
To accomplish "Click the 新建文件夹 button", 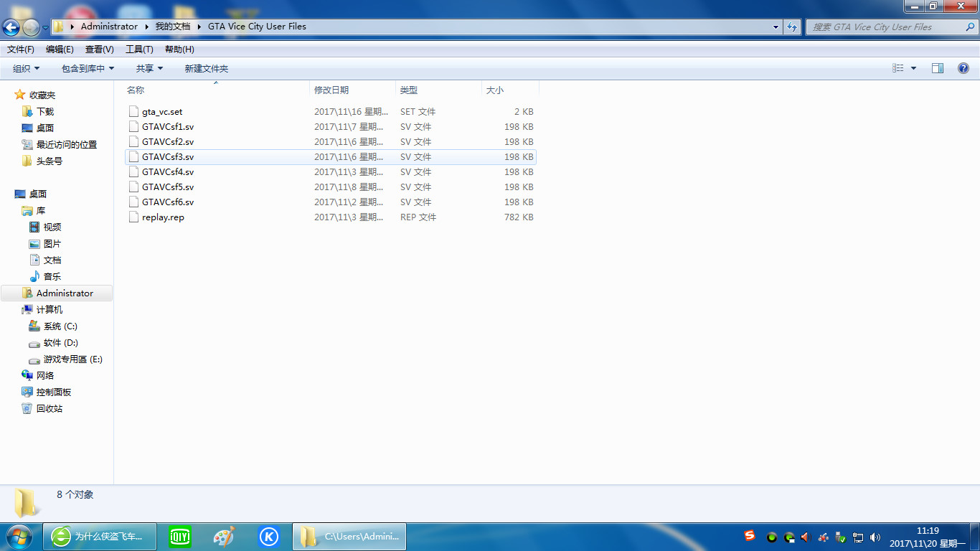I will click(x=206, y=68).
